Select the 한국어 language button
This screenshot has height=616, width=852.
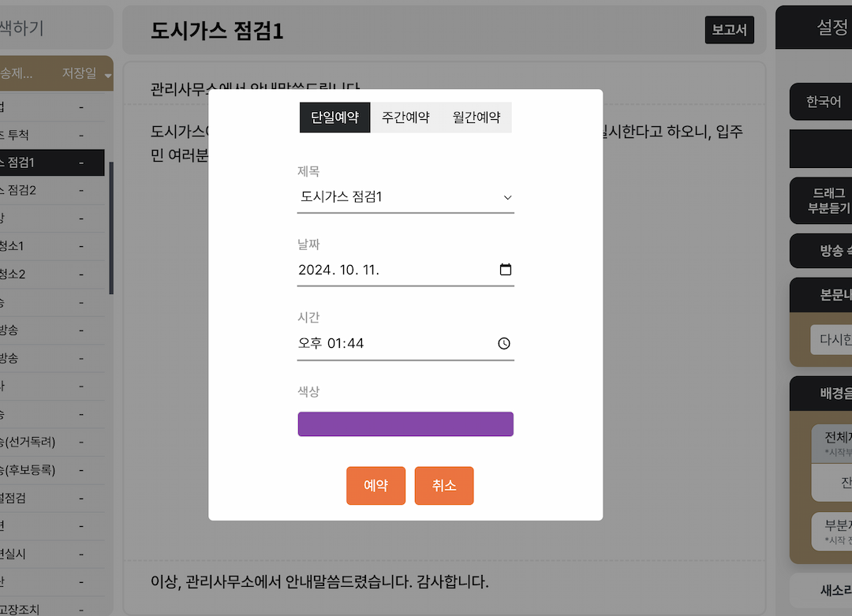point(823,102)
